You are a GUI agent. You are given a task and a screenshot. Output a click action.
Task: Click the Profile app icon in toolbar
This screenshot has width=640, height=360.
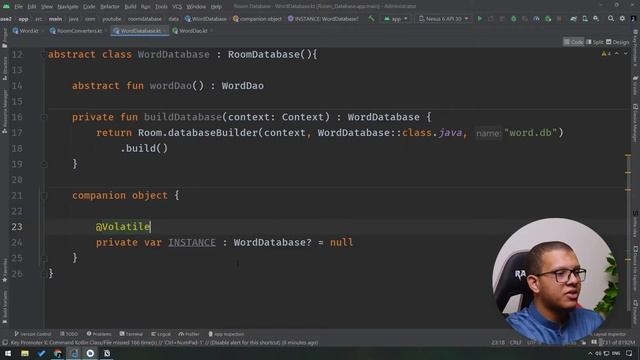[536, 19]
